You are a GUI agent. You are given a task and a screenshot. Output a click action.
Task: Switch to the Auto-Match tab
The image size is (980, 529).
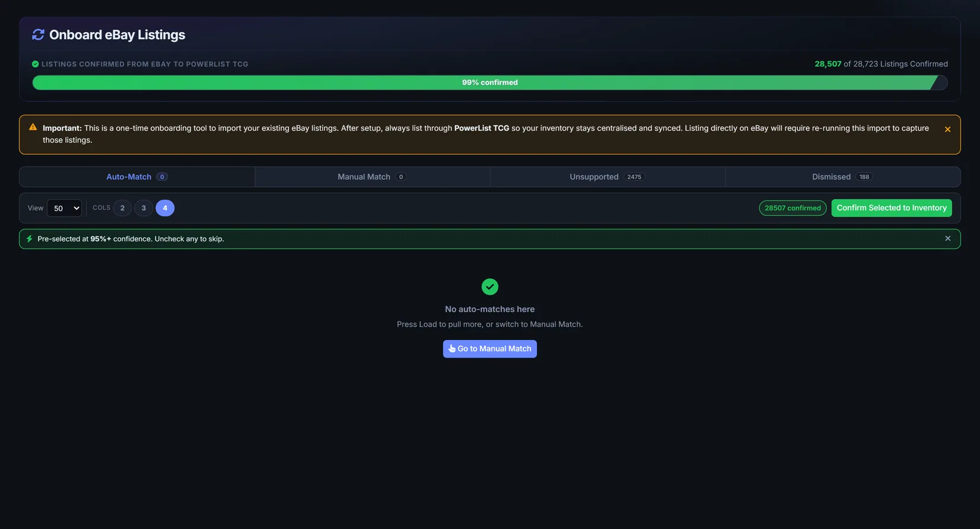[137, 177]
